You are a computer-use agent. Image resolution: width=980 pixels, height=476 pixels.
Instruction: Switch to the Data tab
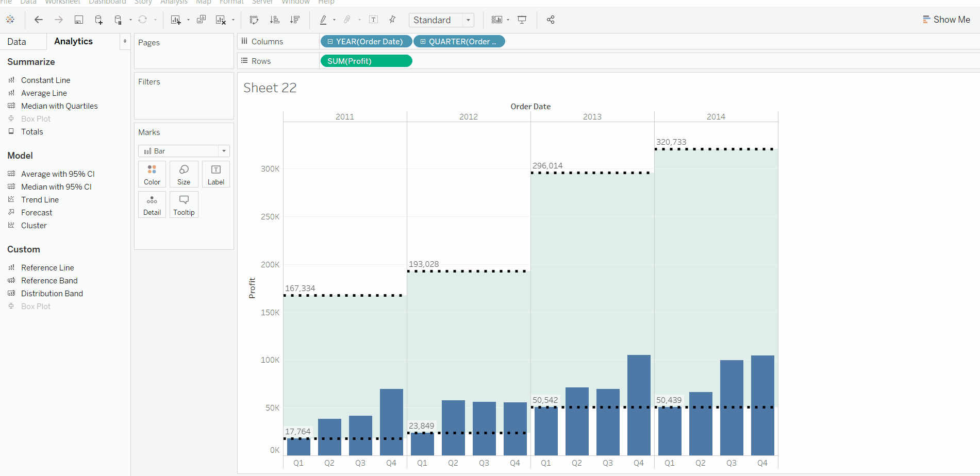tap(17, 42)
